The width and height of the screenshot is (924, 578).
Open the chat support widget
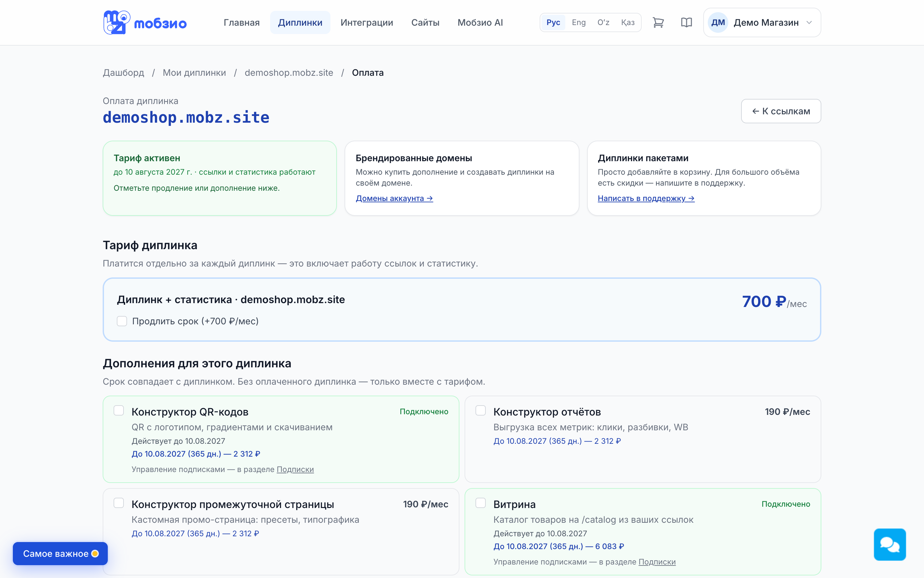pyautogui.click(x=890, y=544)
